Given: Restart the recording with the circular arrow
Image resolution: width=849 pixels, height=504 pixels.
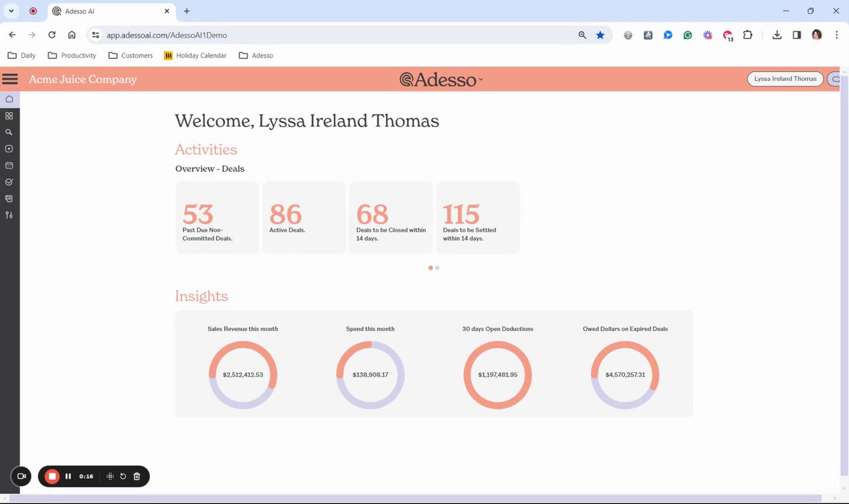Looking at the screenshot, I should click(123, 476).
